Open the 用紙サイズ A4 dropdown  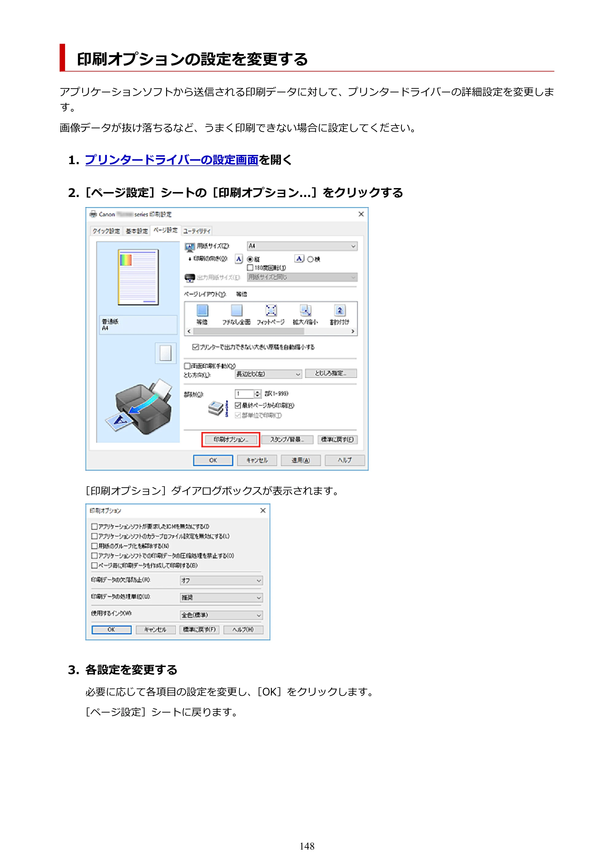tap(302, 246)
